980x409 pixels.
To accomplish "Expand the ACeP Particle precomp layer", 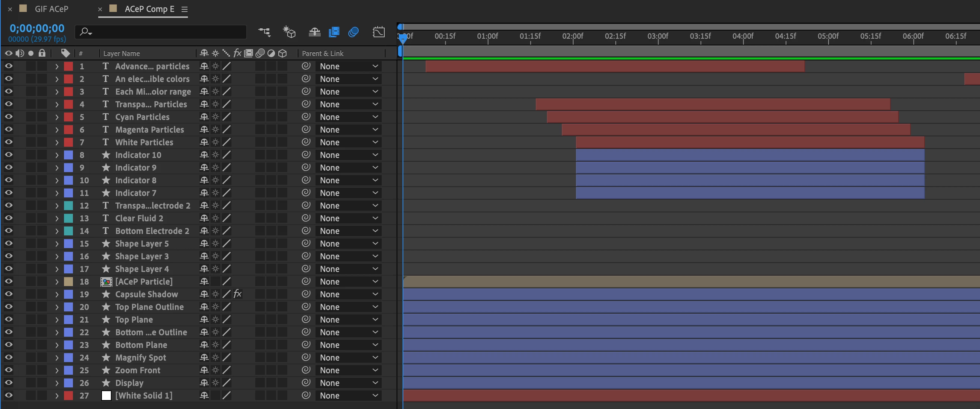I will tap(57, 282).
